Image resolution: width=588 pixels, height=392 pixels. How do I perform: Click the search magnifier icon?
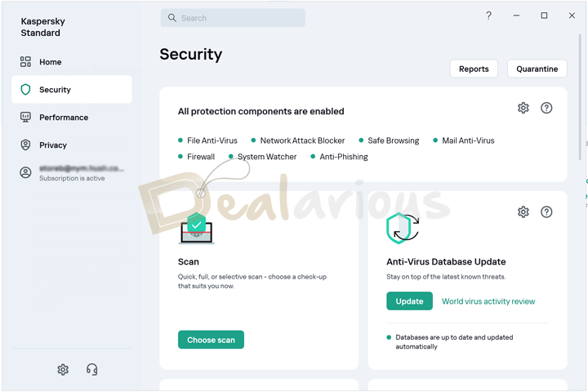point(172,18)
